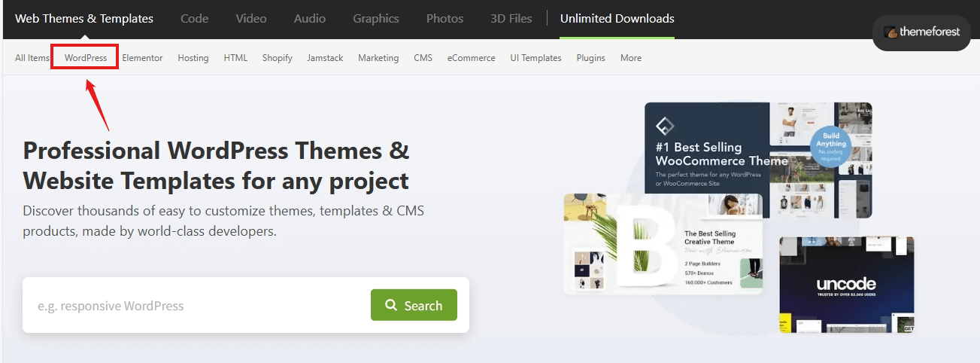Show All Items category
Viewport: 980px width, 363px height.
tap(32, 58)
